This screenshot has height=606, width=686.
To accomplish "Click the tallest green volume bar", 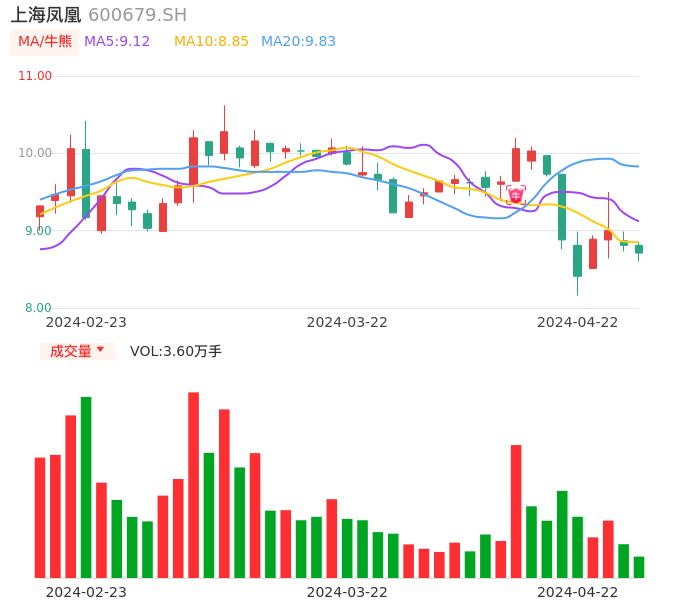I will click(86, 487).
